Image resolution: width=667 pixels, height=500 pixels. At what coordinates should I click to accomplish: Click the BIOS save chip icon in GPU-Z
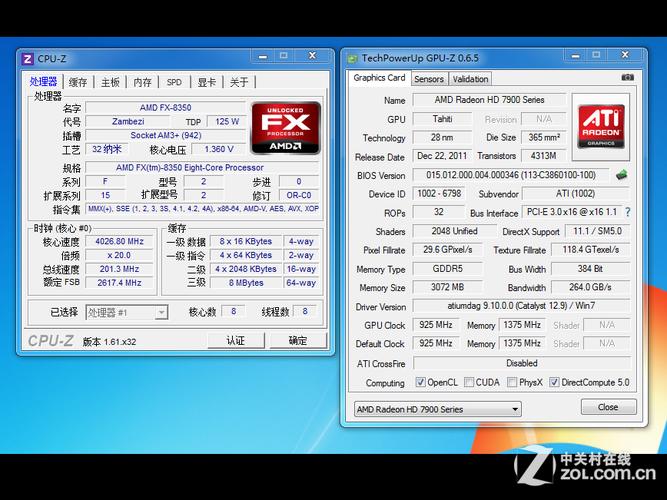(x=622, y=175)
